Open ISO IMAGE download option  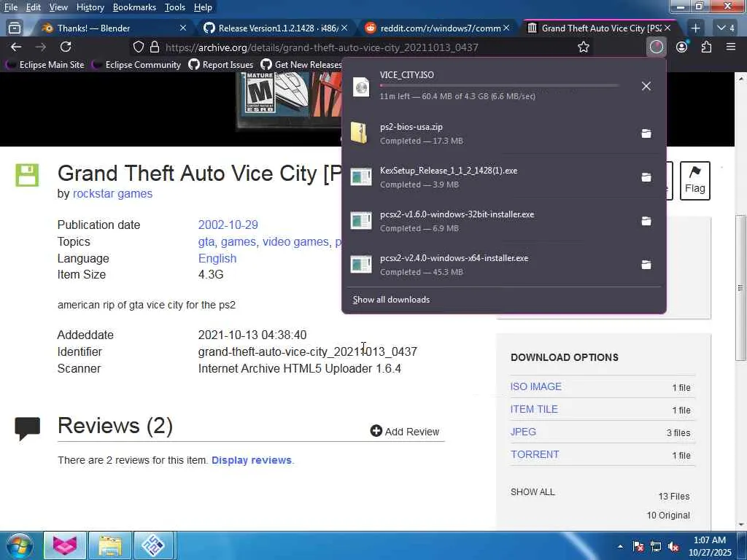pyautogui.click(x=536, y=386)
